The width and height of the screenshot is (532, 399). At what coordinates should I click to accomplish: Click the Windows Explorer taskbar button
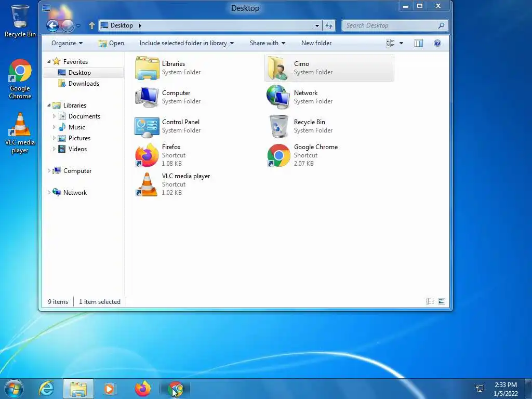(x=78, y=389)
